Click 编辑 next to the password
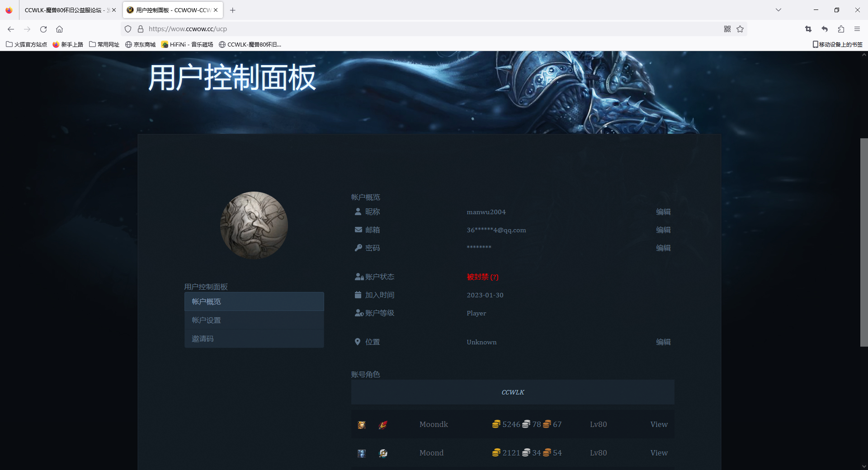The width and height of the screenshot is (868, 470). 663,248
